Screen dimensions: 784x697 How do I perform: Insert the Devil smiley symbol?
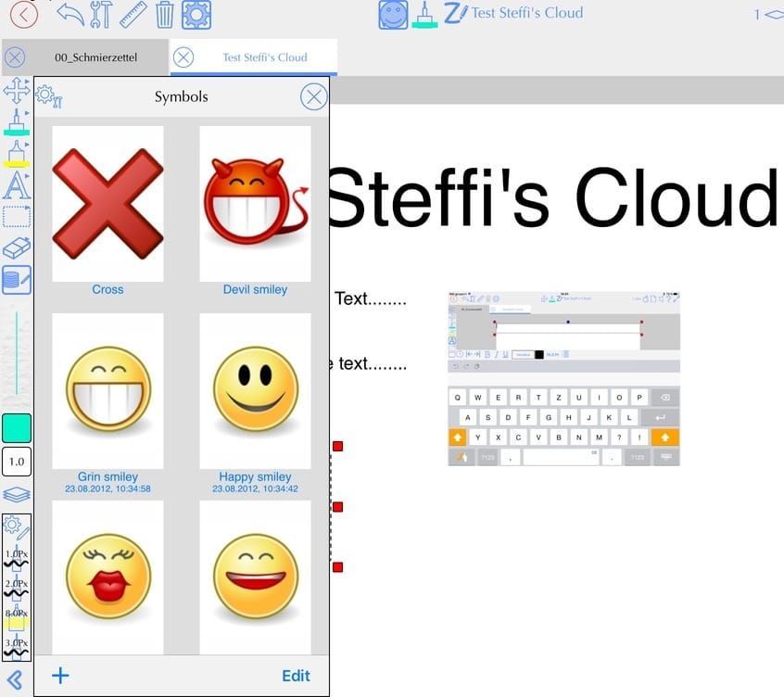point(255,204)
